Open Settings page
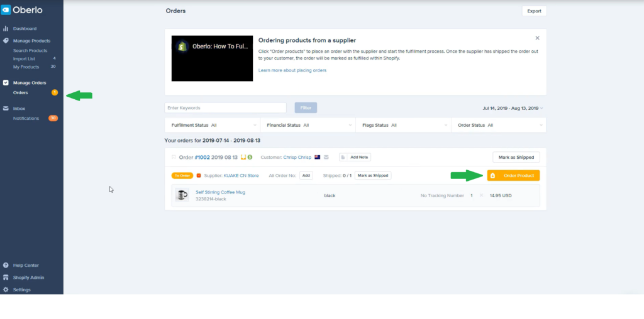644x319 pixels. point(22,289)
